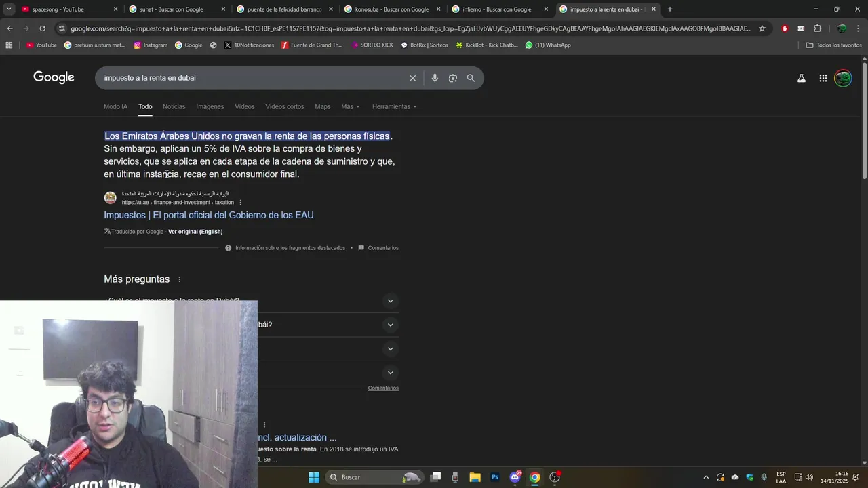Click the magnifier search button
The image size is (868, 488).
coord(471,78)
